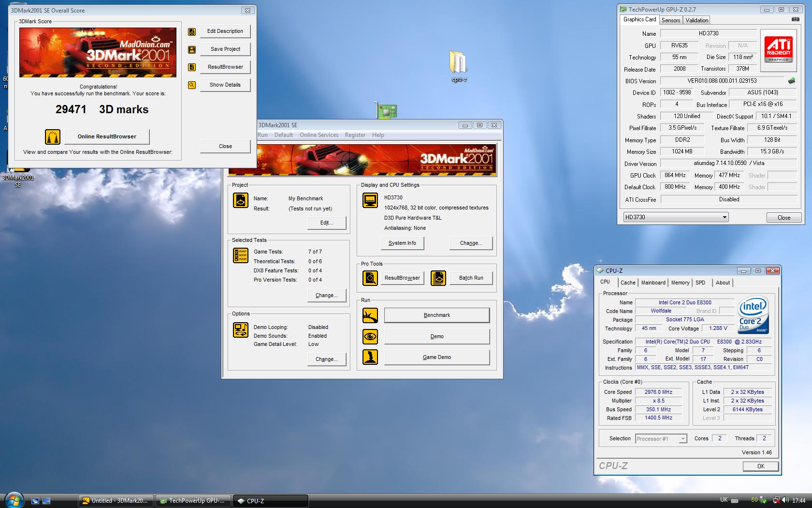
Task: Click the Edit Description button
Action: (225, 31)
